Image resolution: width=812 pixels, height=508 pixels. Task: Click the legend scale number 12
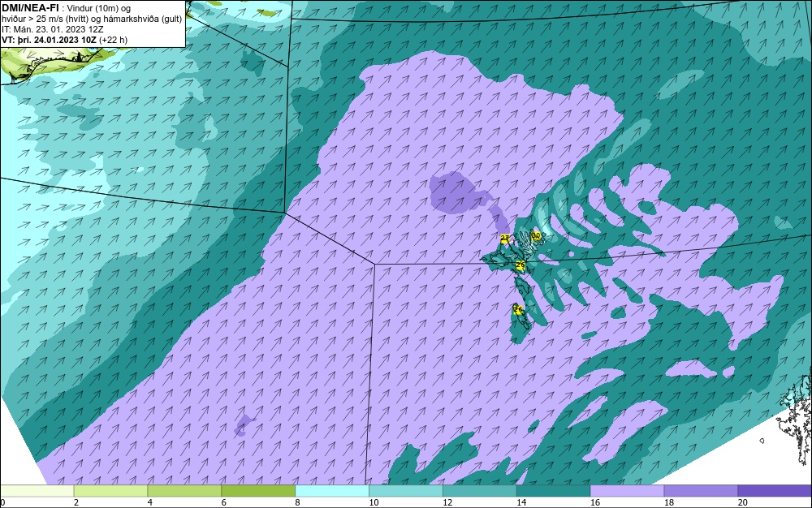click(447, 502)
